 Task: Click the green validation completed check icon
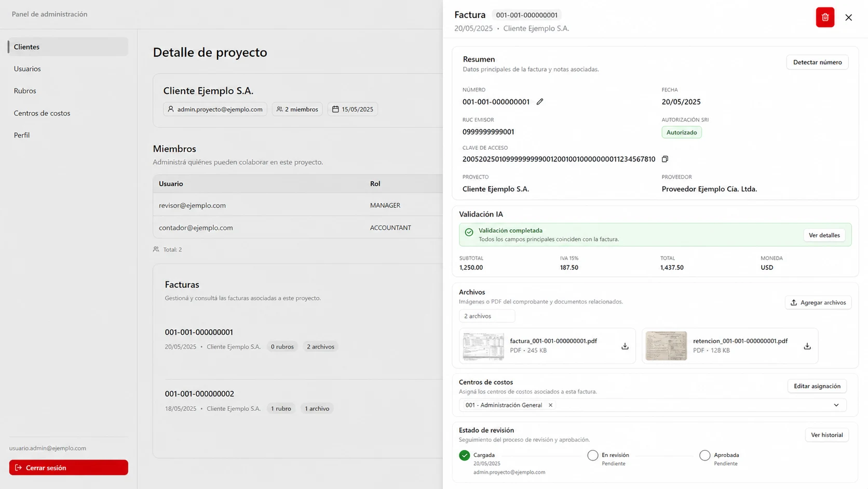coord(469,232)
